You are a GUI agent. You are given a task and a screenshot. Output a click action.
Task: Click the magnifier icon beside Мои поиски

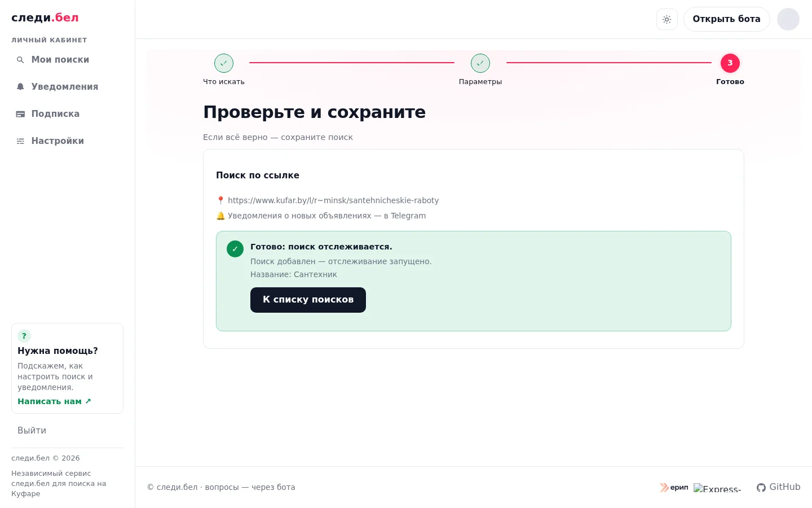pyautogui.click(x=20, y=60)
